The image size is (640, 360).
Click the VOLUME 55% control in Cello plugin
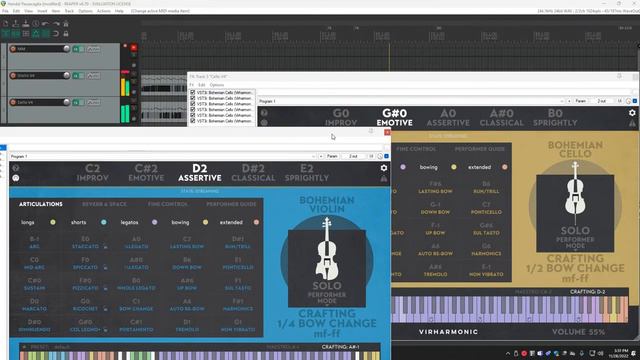pos(578,332)
